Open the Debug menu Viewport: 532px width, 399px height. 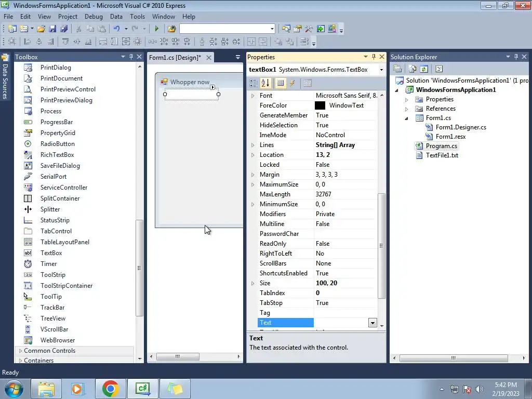click(x=94, y=16)
